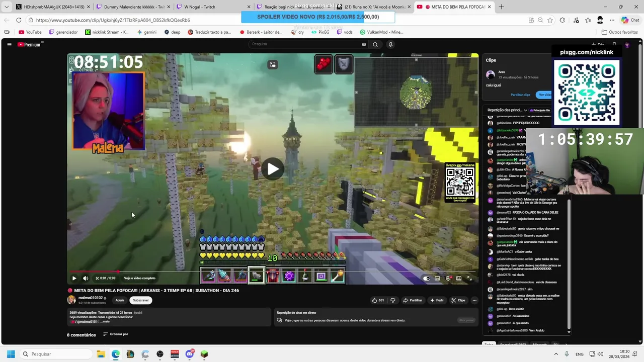
Task: Add page to favorites with star icon
Action: pos(550,20)
